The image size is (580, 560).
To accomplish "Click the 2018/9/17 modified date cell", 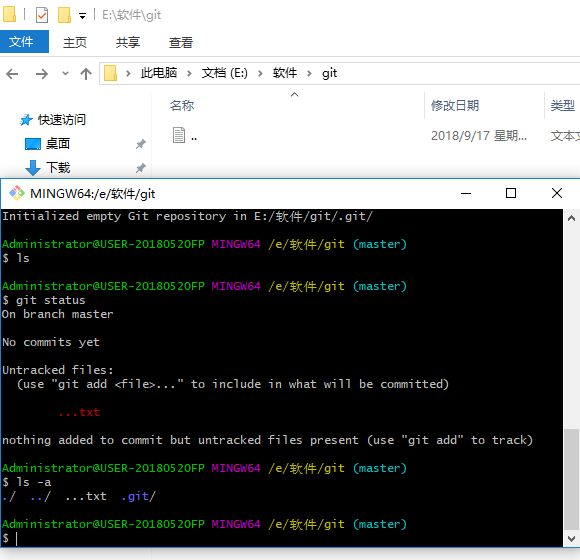I will (x=479, y=136).
